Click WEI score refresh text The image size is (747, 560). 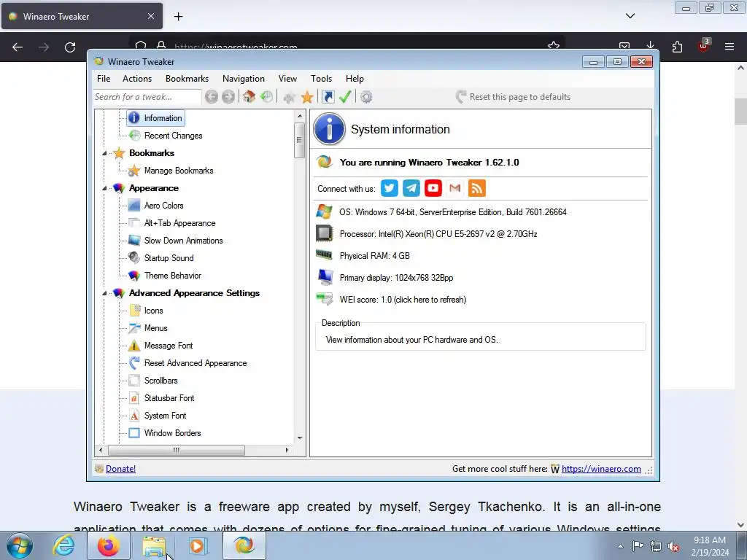coord(403,300)
